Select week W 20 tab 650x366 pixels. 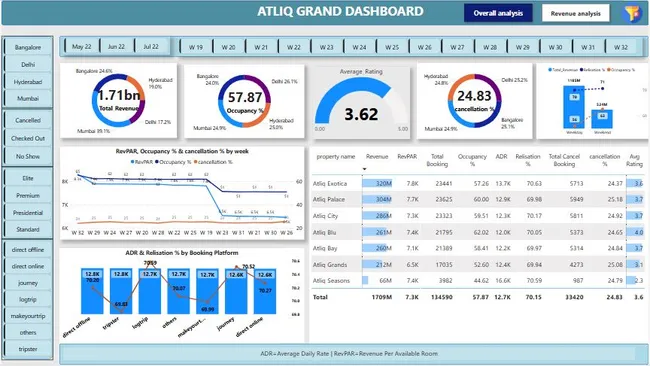click(228, 47)
